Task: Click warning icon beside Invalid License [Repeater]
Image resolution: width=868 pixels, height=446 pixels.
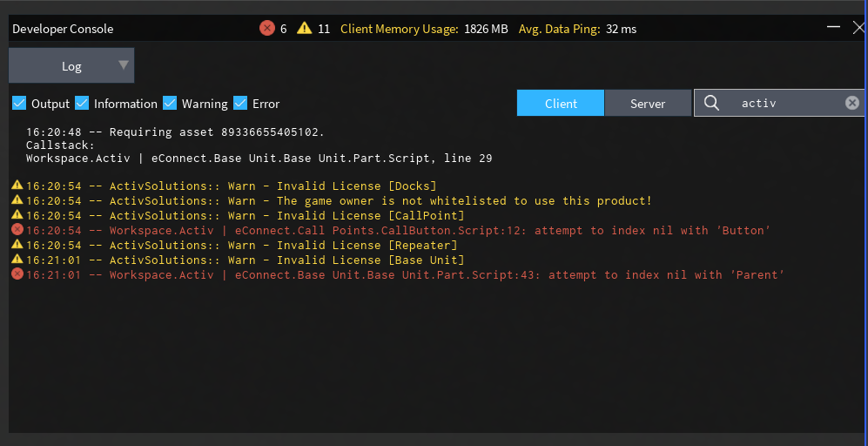Action: (17, 245)
